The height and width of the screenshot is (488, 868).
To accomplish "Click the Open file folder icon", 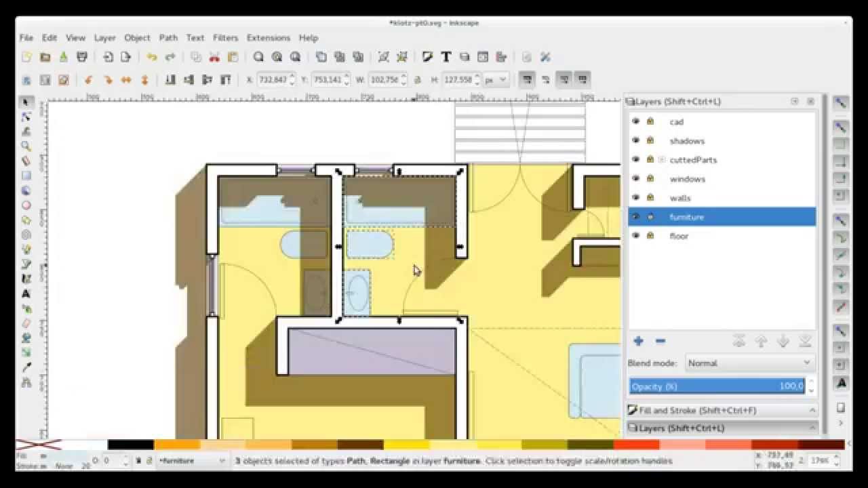I will [x=45, y=58].
